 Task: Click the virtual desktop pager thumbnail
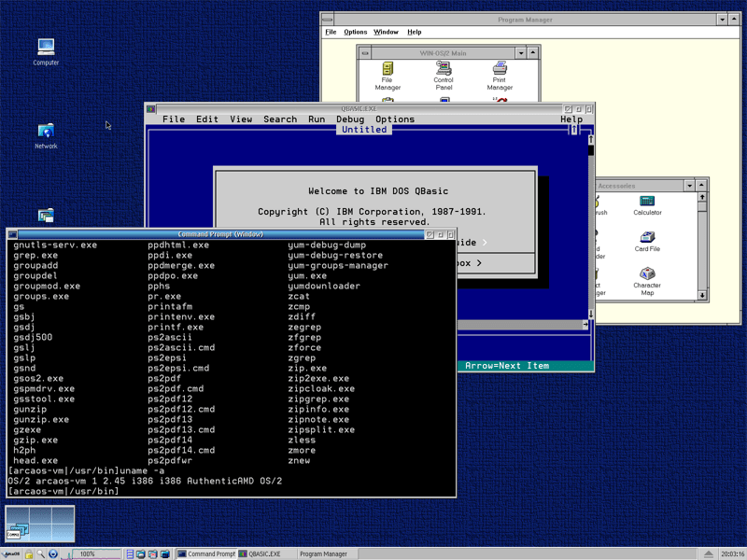39,525
